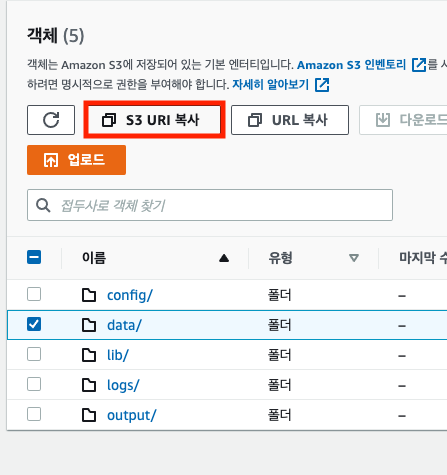Viewport: 447px width, 475px height.
Task: Focus the prefix search field 접두사로 객체 찾기
Action: (x=210, y=205)
